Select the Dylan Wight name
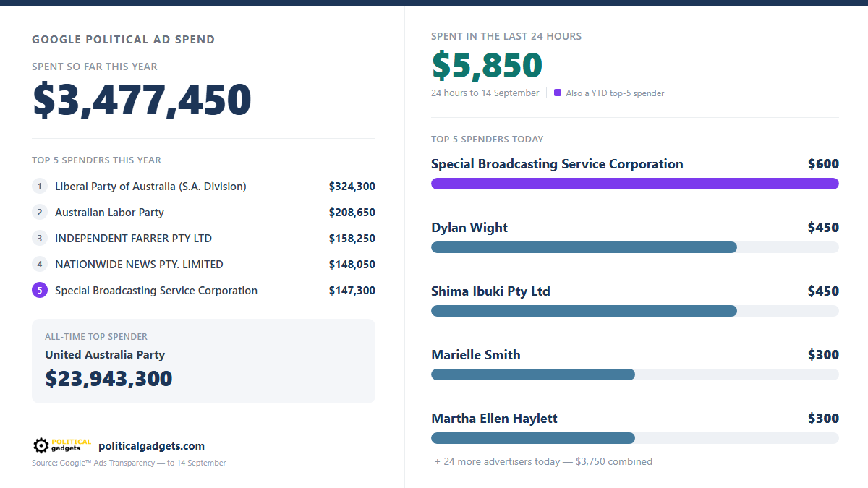Image resolution: width=868 pixels, height=488 pixels. (x=469, y=228)
